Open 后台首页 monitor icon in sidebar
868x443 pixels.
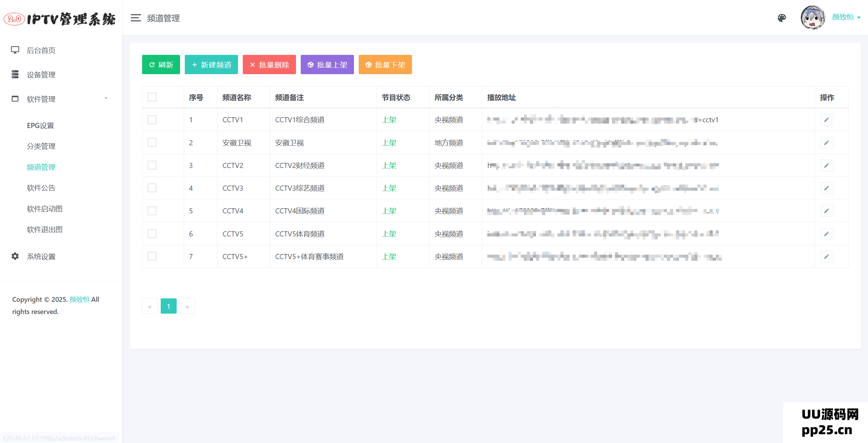pyautogui.click(x=15, y=50)
